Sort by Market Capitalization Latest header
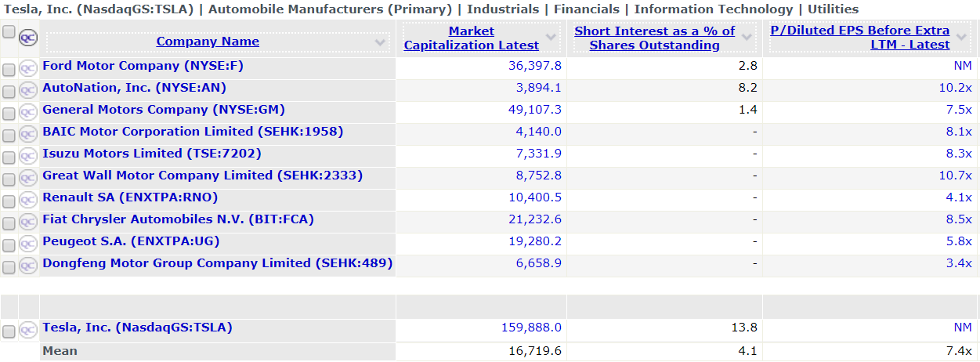 pos(472,38)
